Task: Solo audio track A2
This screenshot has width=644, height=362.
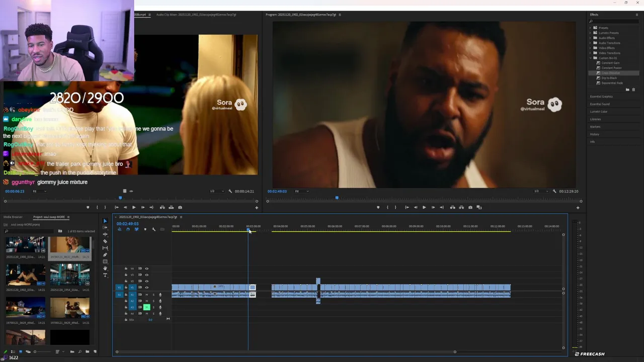Action: point(153,301)
